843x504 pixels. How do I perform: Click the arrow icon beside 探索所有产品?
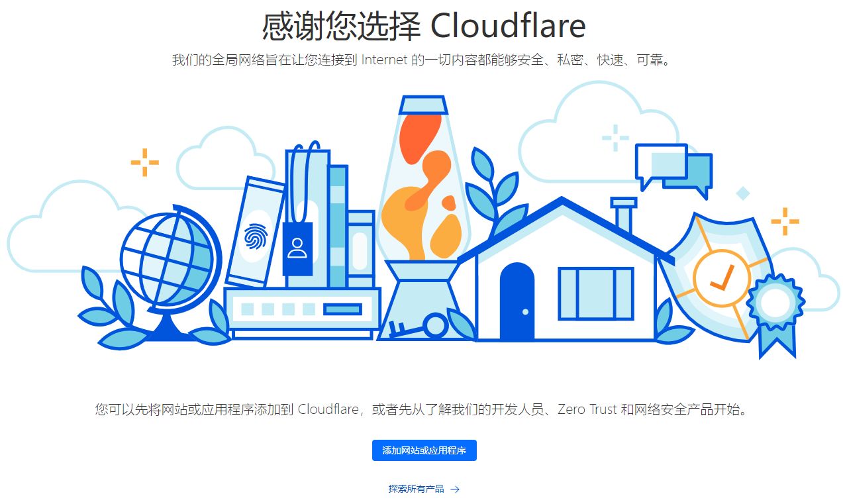click(455, 489)
